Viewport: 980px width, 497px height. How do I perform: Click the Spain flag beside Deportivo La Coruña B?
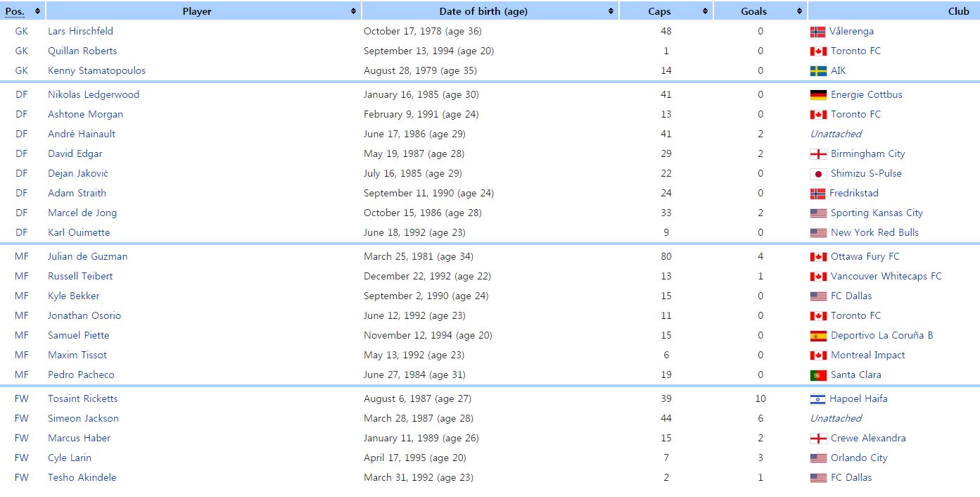(818, 336)
